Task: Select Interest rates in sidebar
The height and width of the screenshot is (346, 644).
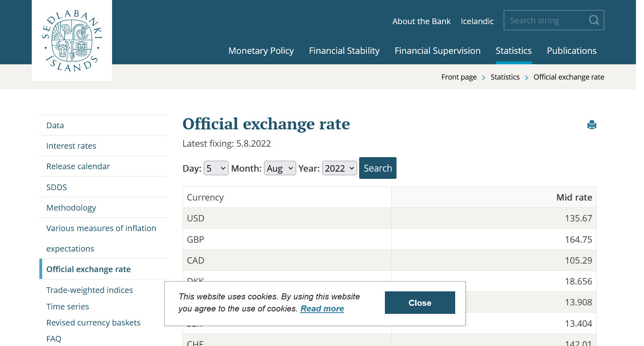Action: pos(71,146)
